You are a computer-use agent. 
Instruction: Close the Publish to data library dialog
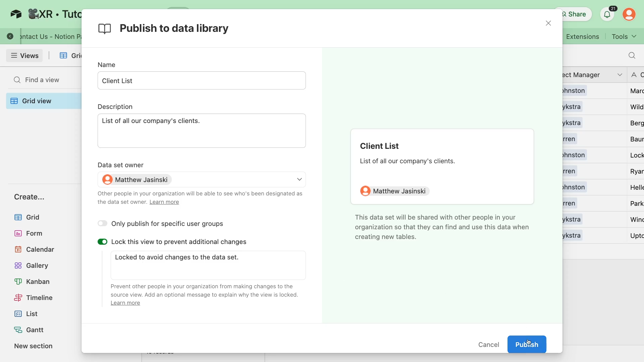click(x=548, y=23)
